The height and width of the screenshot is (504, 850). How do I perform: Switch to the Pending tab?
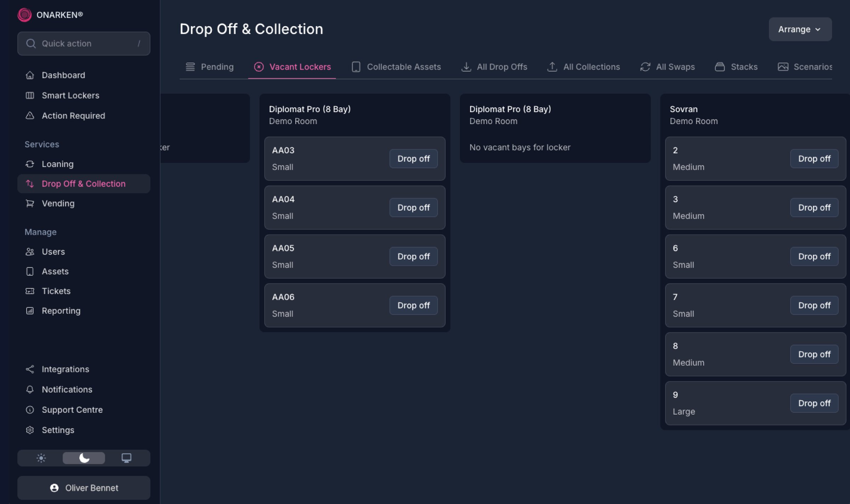tap(210, 67)
